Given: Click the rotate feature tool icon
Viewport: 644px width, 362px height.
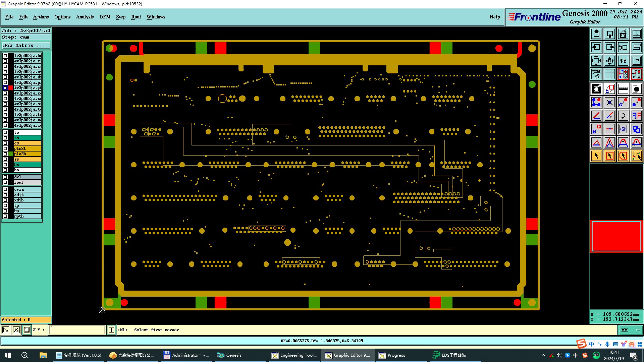Looking at the screenshot, I should tap(623, 116).
